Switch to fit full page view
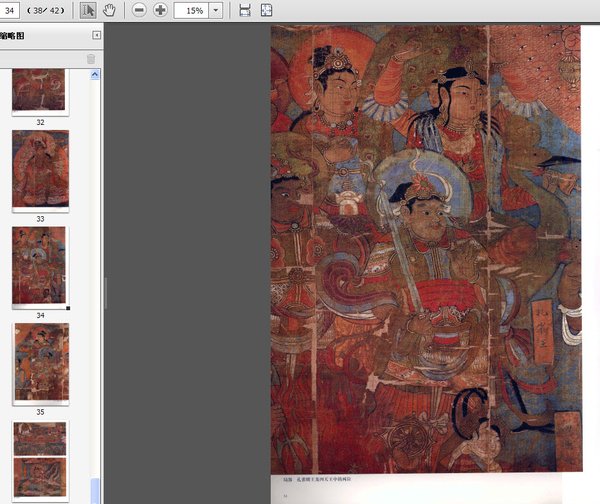Viewport: 600px width, 504px height. (x=266, y=10)
